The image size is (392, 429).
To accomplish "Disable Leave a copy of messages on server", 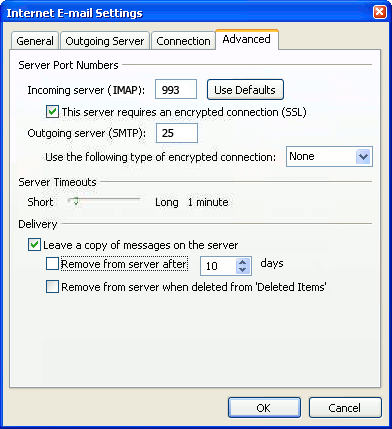I will (x=34, y=245).
